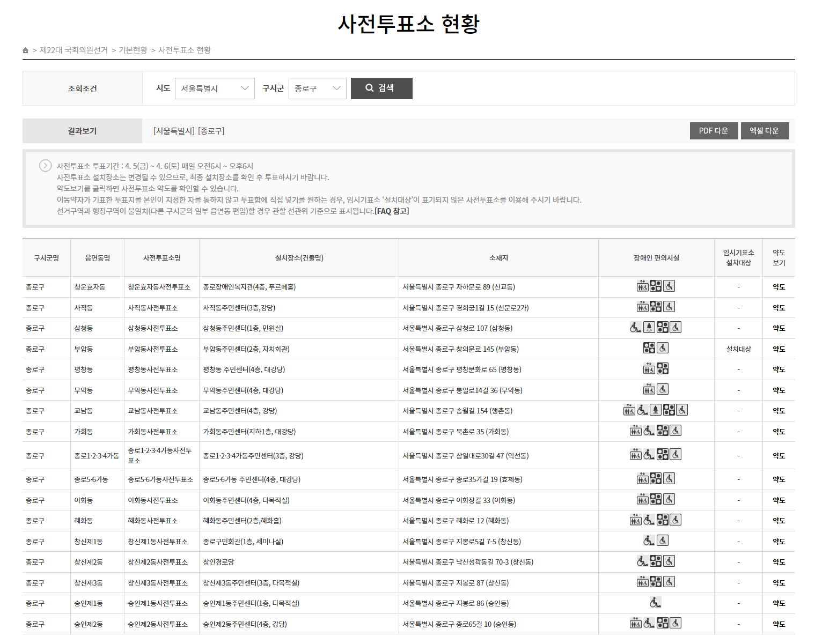815x644 pixels.
Task: Open the 약도 map for 혜화동
Action: point(779,521)
